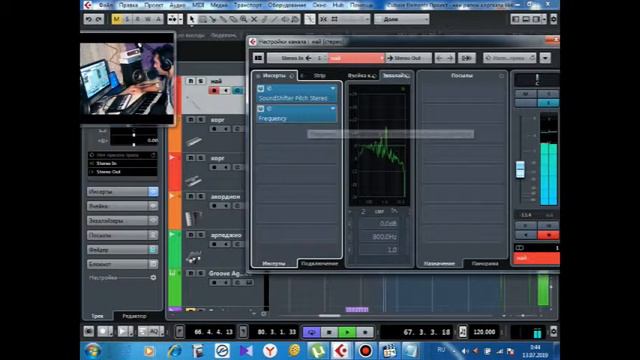Click the Stop button in transport

(329, 332)
